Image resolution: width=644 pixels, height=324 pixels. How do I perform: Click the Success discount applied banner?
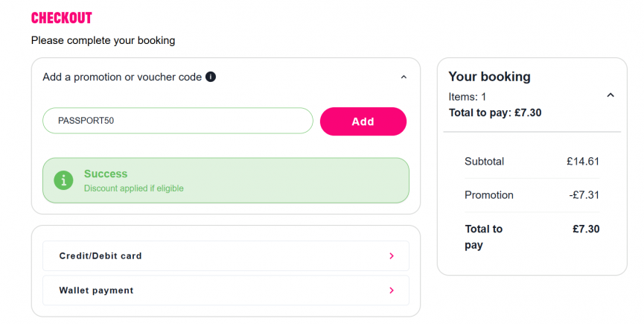pos(226,180)
